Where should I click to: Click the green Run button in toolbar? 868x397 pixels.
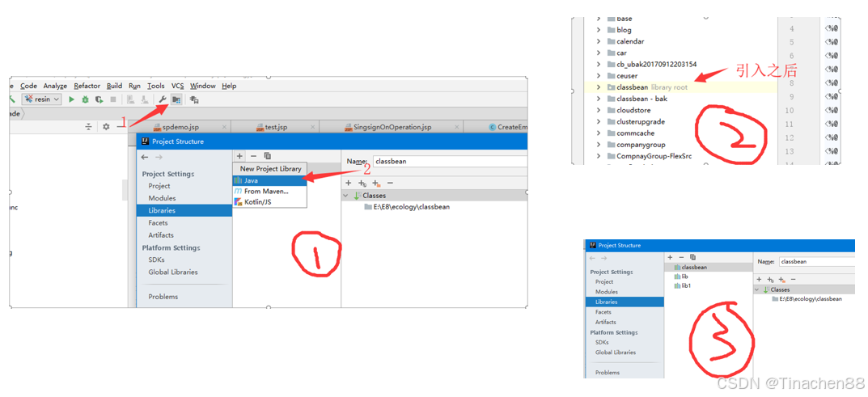click(71, 99)
